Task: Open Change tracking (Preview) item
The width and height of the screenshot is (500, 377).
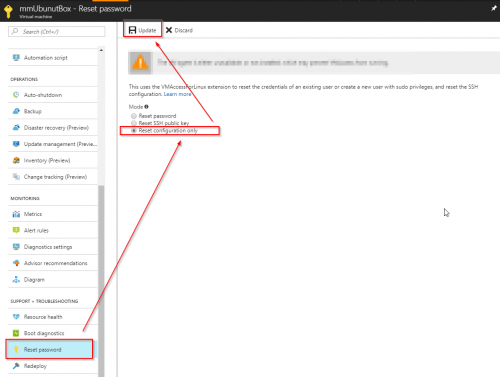Action: point(53,177)
